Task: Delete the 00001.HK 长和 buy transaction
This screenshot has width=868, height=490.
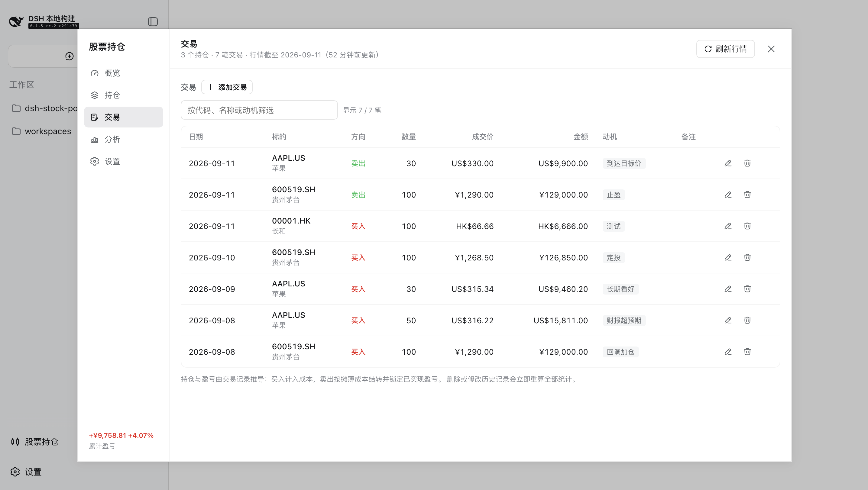Action: (747, 226)
